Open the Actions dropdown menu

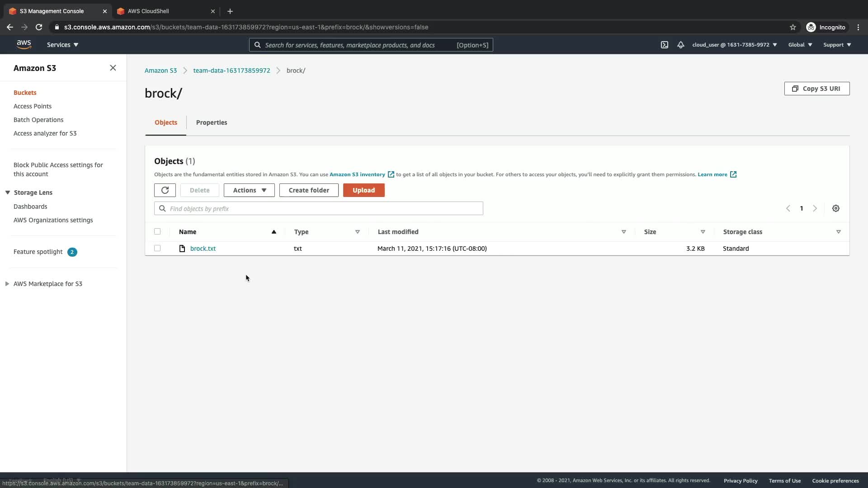tap(249, 190)
